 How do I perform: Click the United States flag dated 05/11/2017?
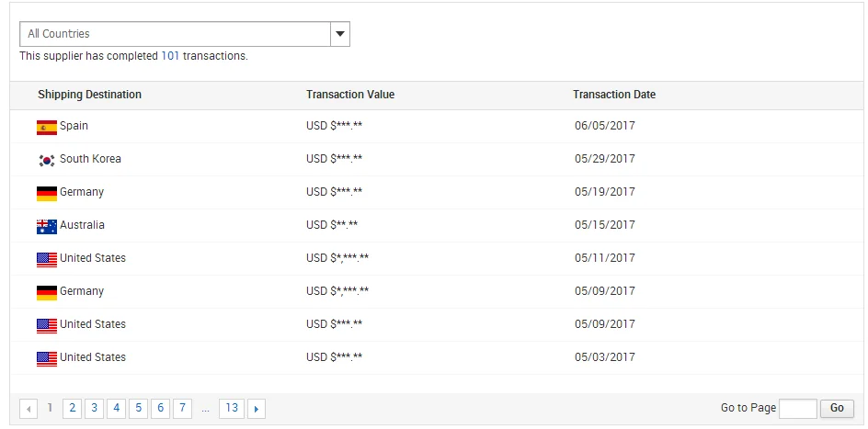[46, 259]
